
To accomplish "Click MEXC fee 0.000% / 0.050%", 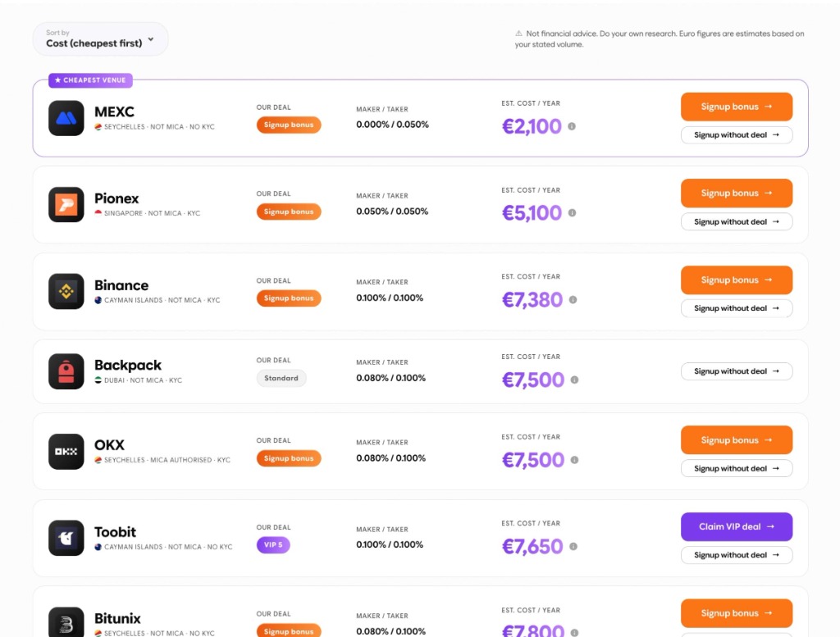I will coord(392,125).
